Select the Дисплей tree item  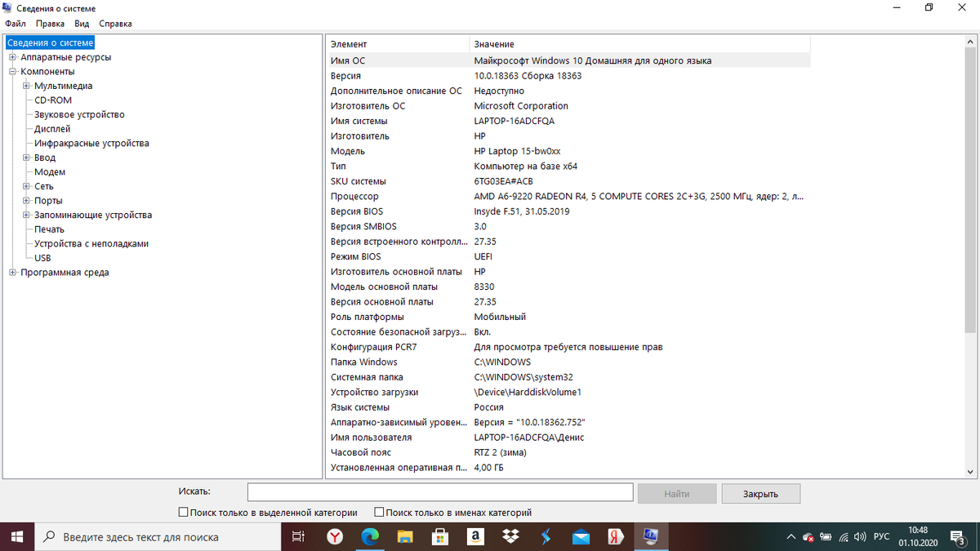[x=52, y=129]
